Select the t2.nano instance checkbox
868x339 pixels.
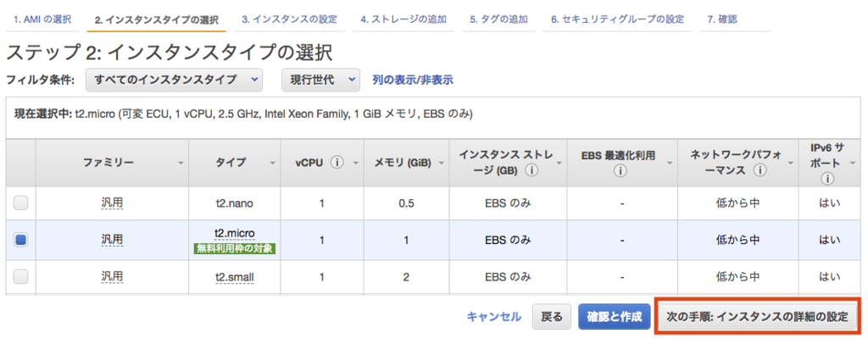(21, 203)
